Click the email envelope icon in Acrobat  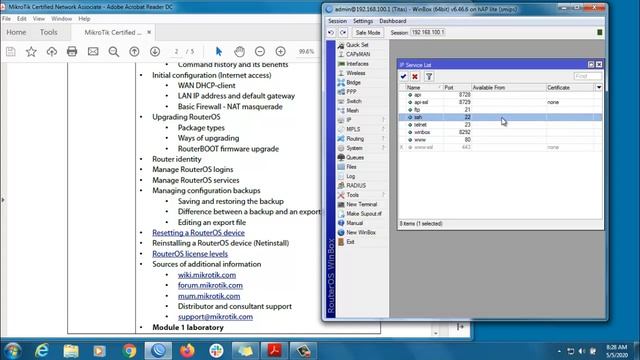93,51
